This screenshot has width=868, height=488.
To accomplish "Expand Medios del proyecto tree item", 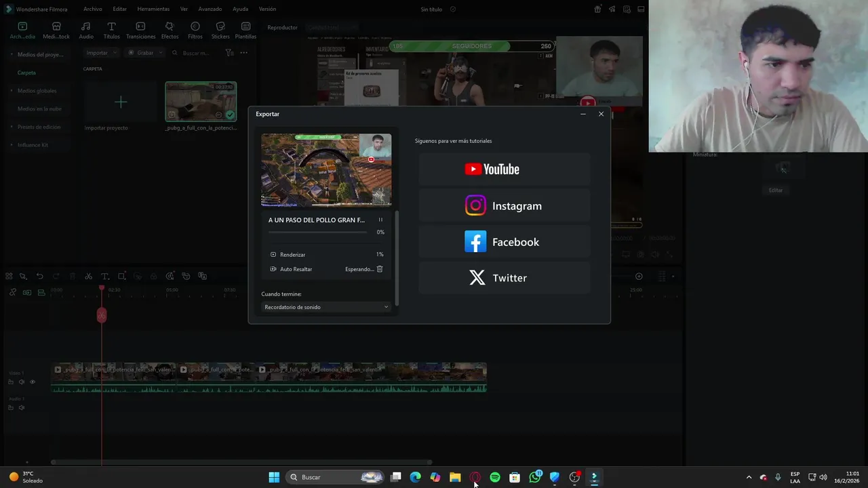I will pos(12,54).
